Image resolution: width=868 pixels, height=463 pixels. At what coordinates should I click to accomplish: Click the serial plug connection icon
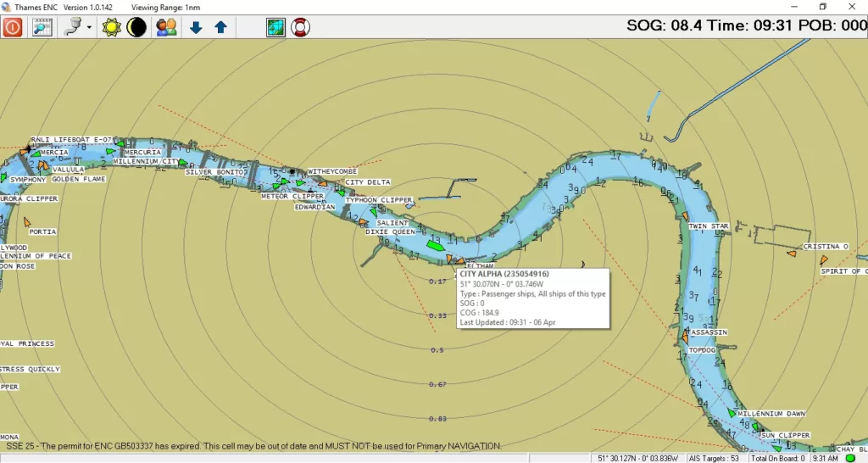pyautogui.click(x=73, y=27)
